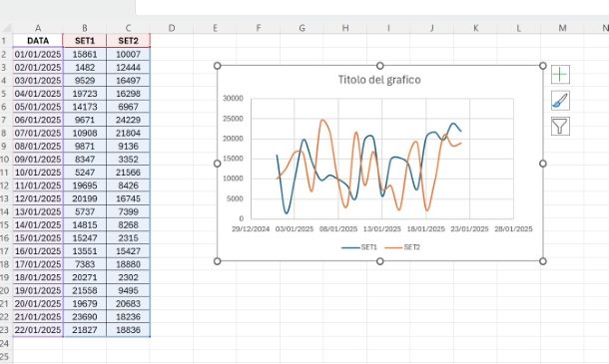Select cell with value 18836
The image size is (609, 364).
(x=128, y=330)
